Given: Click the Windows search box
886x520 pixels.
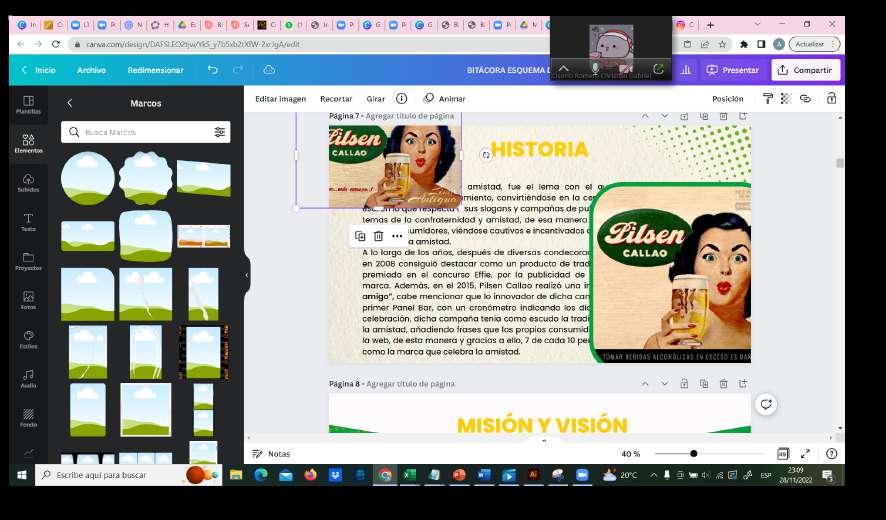Looking at the screenshot, I should 128,475.
